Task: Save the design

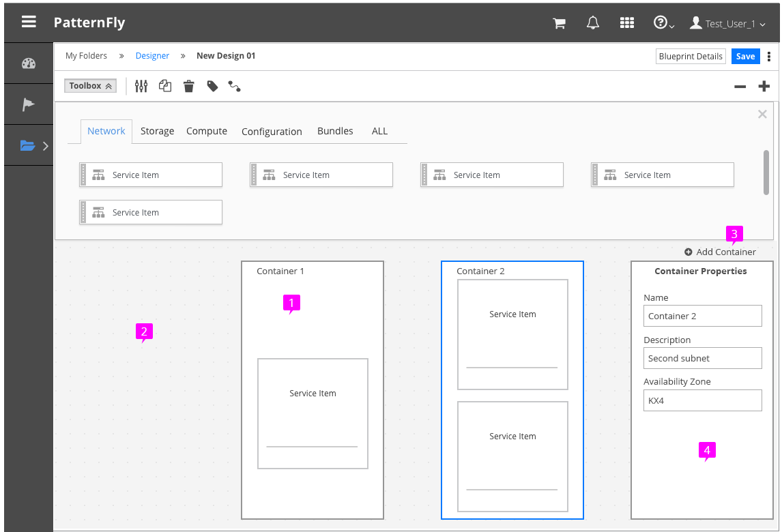Action: tap(746, 57)
